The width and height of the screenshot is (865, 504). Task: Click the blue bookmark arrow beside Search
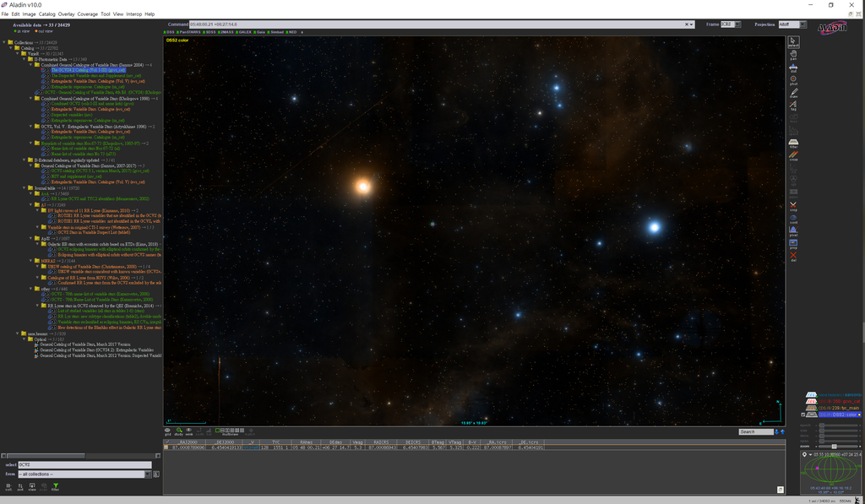(x=777, y=431)
